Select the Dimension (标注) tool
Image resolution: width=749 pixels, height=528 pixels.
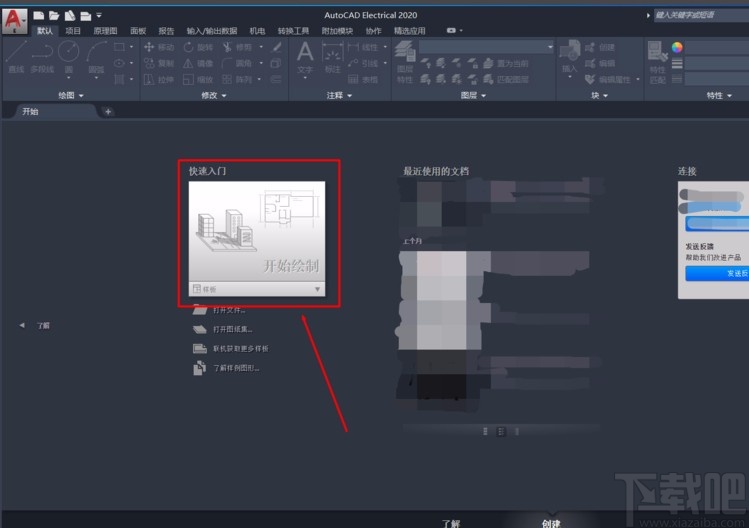click(x=332, y=57)
